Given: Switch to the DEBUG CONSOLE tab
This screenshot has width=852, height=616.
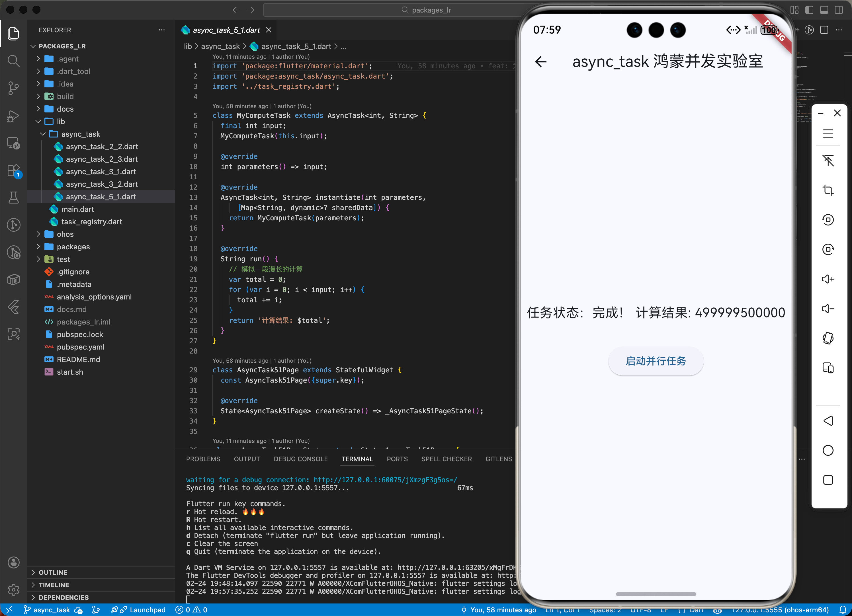Looking at the screenshot, I should 300,459.
